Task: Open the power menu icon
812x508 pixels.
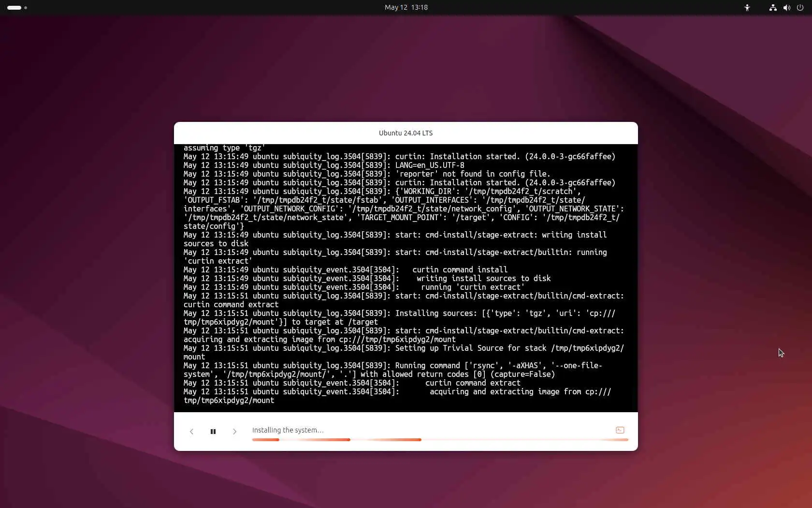Action: coord(800,8)
